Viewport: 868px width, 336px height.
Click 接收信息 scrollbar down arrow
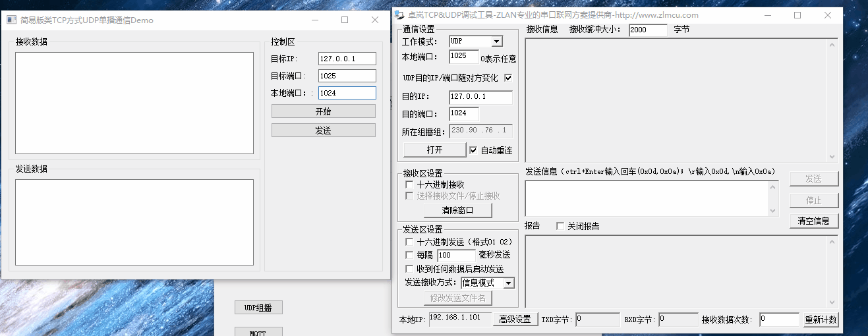coord(832,157)
